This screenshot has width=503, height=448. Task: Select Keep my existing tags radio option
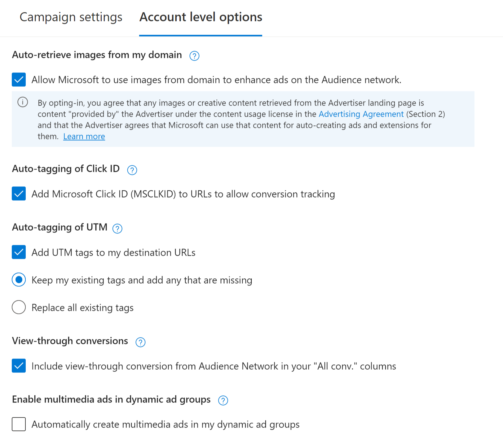coord(19,280)
